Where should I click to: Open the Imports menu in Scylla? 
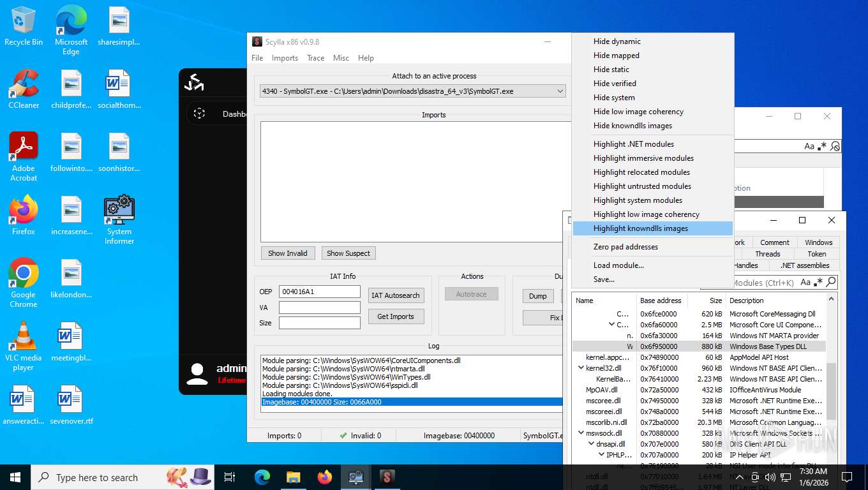coord(285,58)
